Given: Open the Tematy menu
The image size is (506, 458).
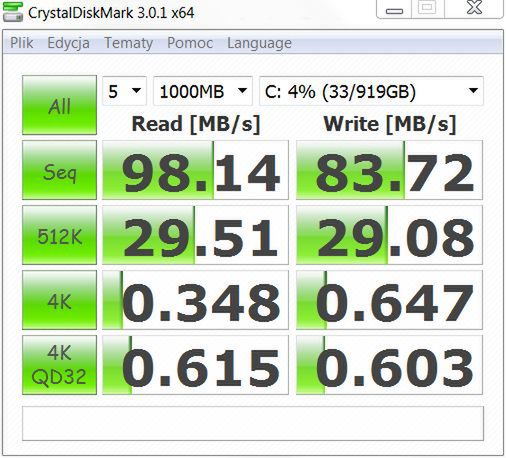Looking at the screenshot, I should 129,43.
